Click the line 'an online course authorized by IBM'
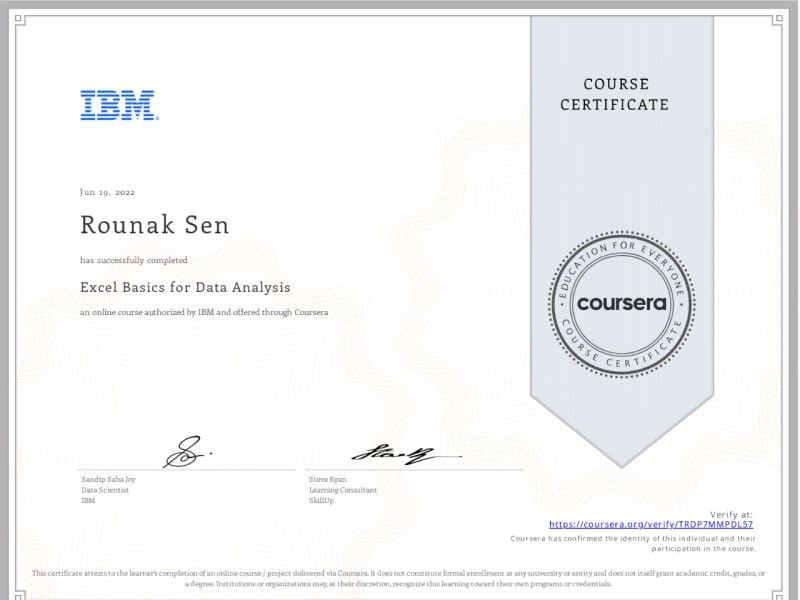This screenshot has height=600, width=800. (204, 312)
